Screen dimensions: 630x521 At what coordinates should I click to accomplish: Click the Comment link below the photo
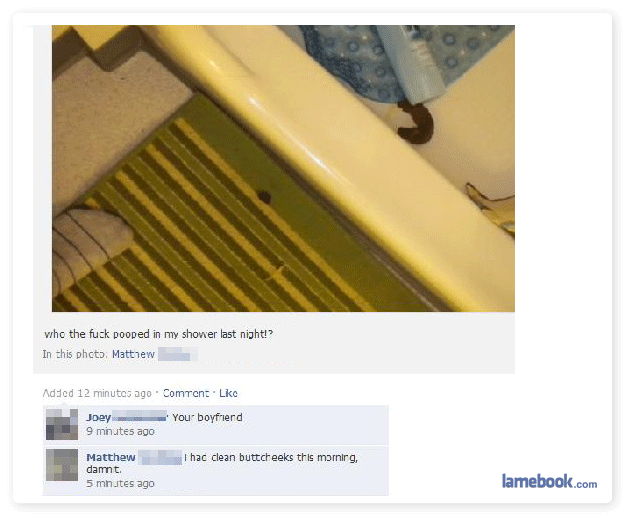[x=186, y=393]
